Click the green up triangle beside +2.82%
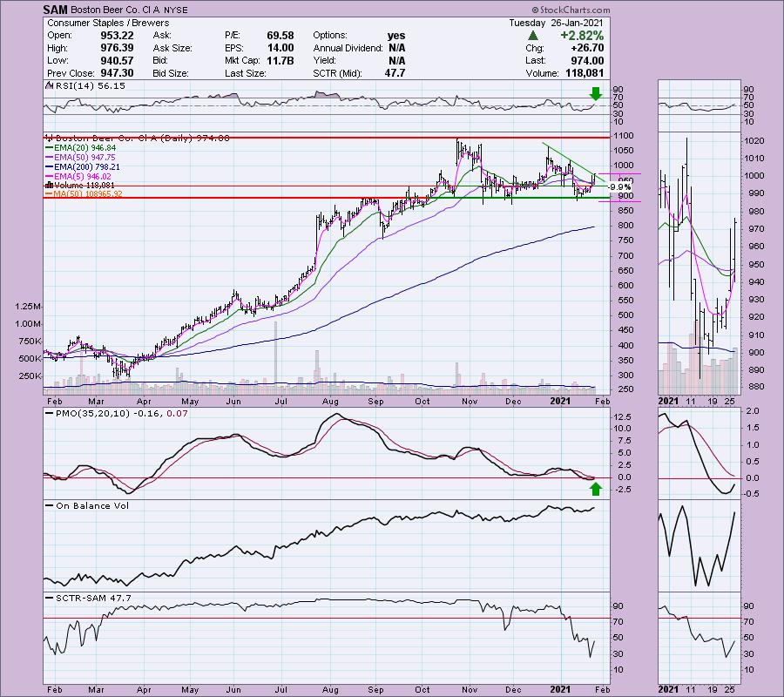Image resolution: width=784 pixels, height=697 pixels. 533,36
